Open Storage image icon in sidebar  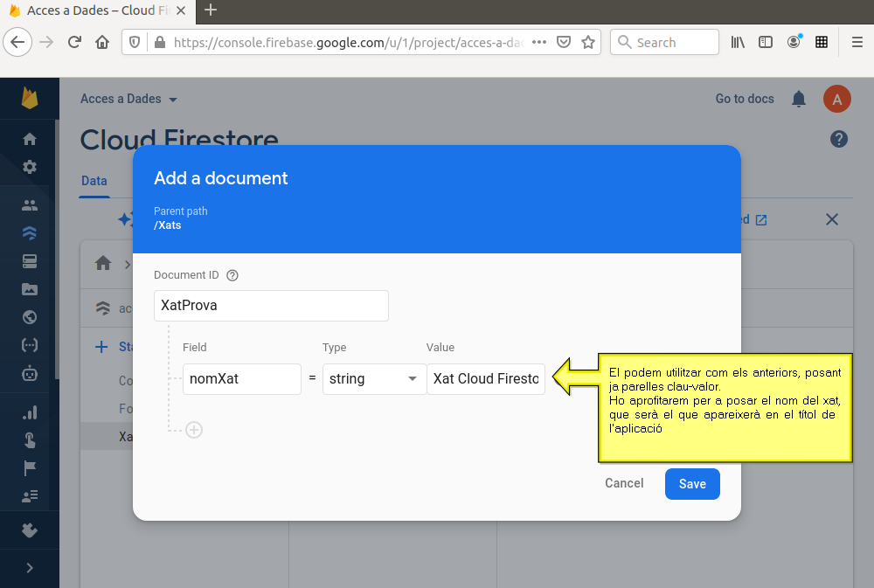click(30, 289)
